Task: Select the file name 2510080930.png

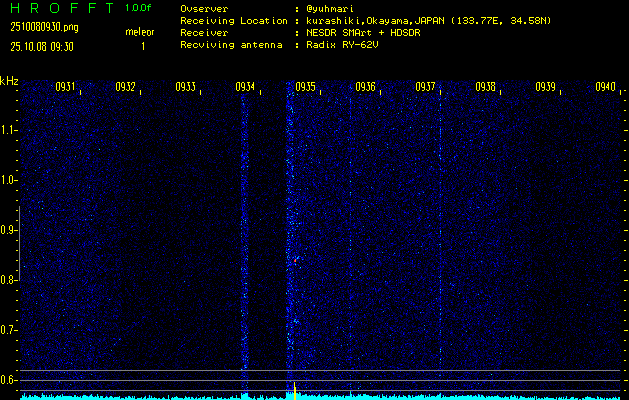Action: (45, 27)
